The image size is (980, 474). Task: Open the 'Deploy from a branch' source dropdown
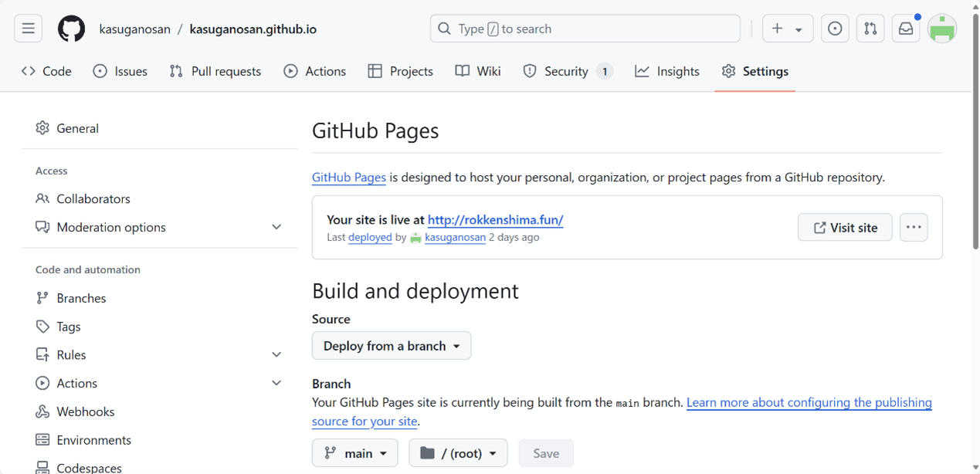392,346
